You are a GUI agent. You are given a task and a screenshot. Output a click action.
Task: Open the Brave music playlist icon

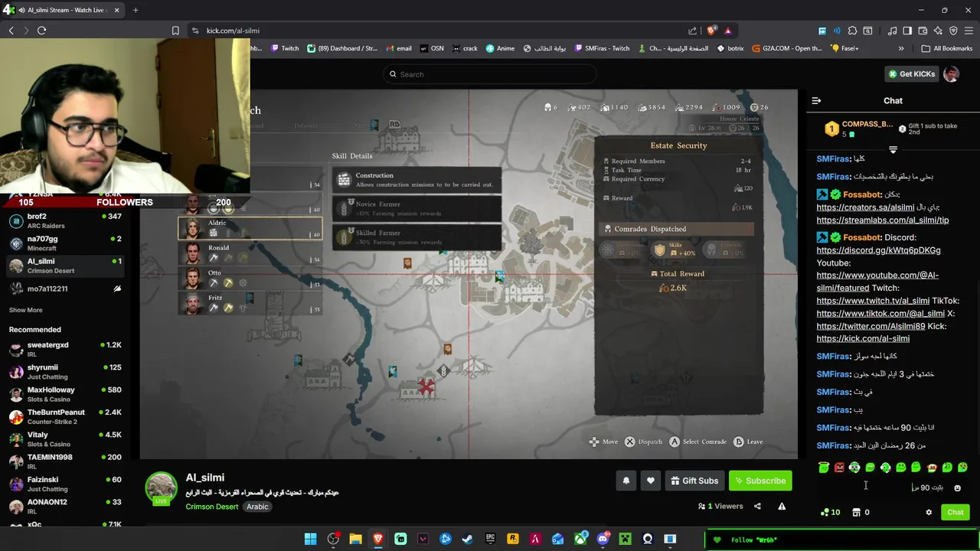892,31
